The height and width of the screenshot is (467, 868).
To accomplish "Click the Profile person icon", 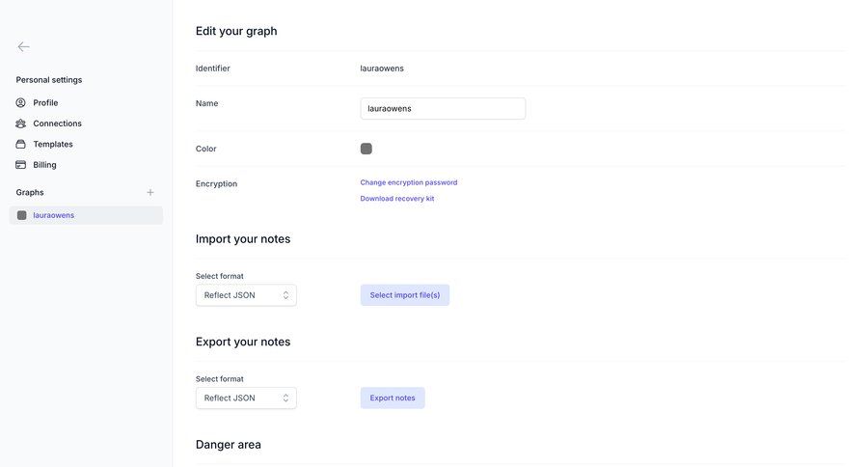I will click(21, 102).
